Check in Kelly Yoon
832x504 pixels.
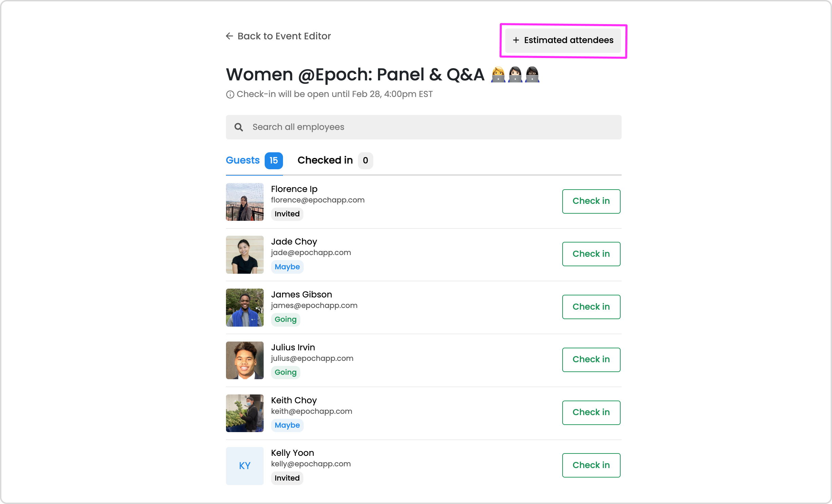coord(591,465)
